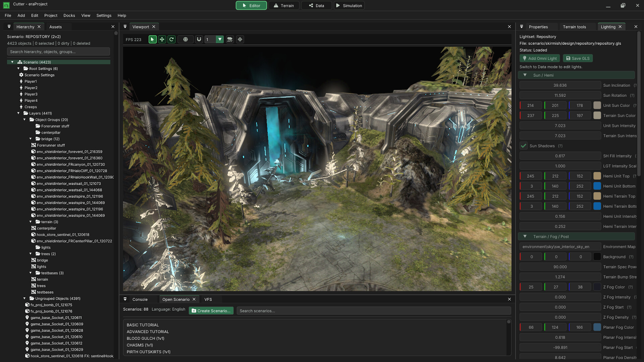
Task: Click the Create Scenario button
Action: pos(211,311)
